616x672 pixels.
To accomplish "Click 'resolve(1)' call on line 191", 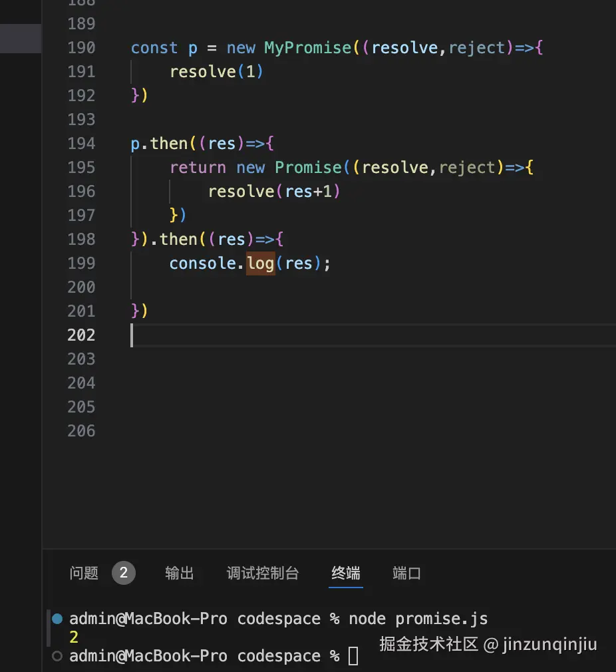I will (x=216, y=72).
